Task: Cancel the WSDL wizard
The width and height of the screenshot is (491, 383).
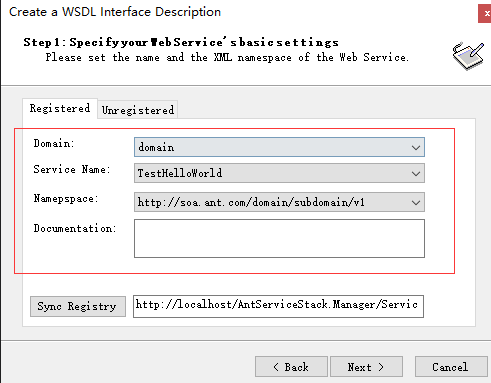Action: pyautogui.click(x=451, y=367)
